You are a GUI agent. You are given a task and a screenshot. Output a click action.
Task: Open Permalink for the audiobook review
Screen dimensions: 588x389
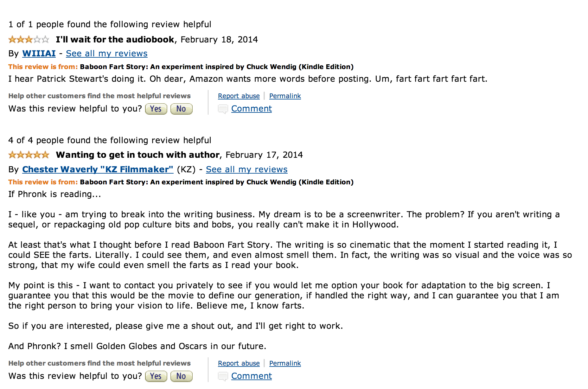[285, 96]
